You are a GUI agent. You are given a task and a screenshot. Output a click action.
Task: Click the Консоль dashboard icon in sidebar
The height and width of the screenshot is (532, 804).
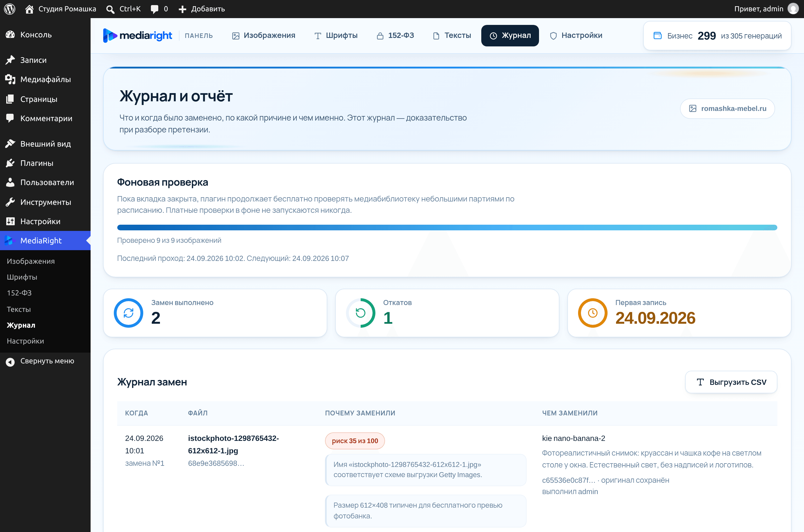10,35
